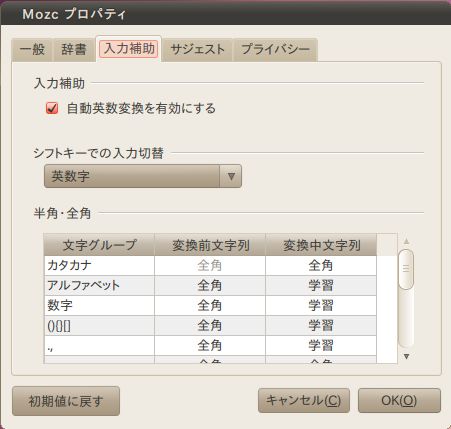This screenshot has height=429, width=451.
Task: Change brackets row 変換前文字列 cell 全角
Action: (210, 326)
